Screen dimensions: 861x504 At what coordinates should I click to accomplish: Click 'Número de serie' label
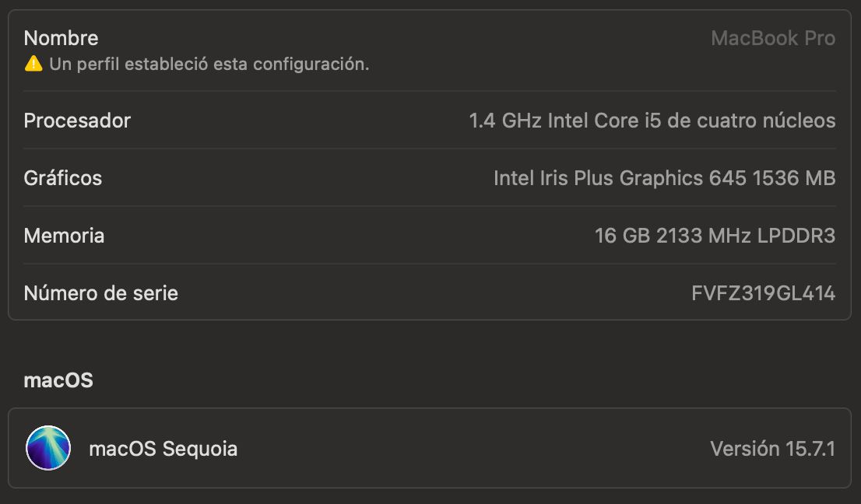coord(100,293)
